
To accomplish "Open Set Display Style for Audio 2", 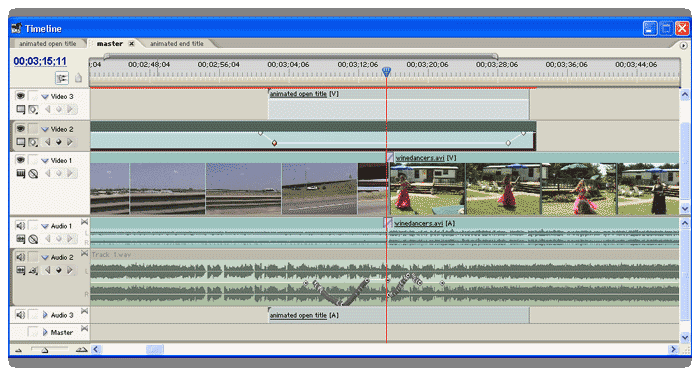I will pos(21,270).
